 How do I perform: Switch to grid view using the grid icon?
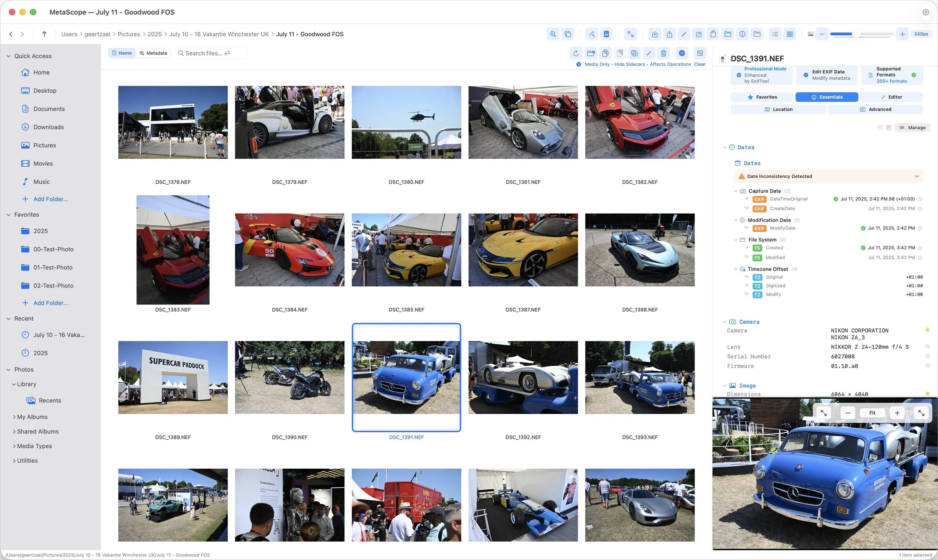[790, 34]
